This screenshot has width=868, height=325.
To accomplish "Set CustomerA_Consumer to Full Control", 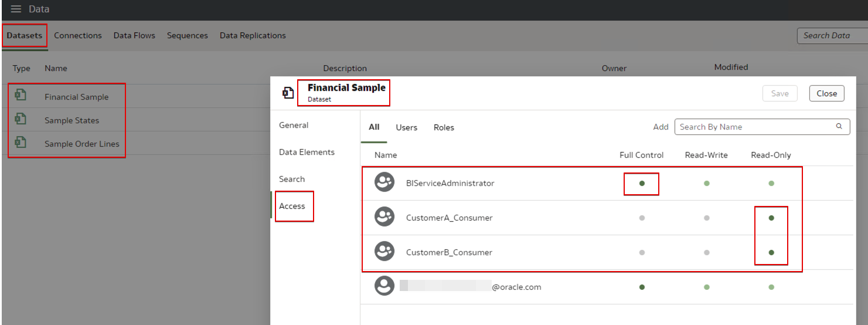I will tap(642, 218).
